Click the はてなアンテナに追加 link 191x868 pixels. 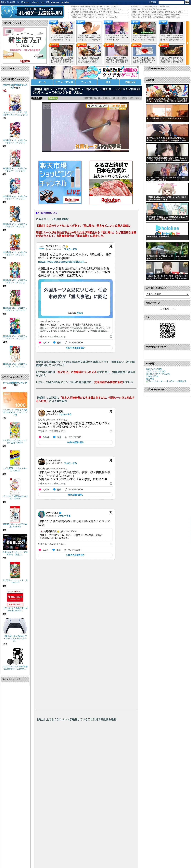[x=156, y=371]
